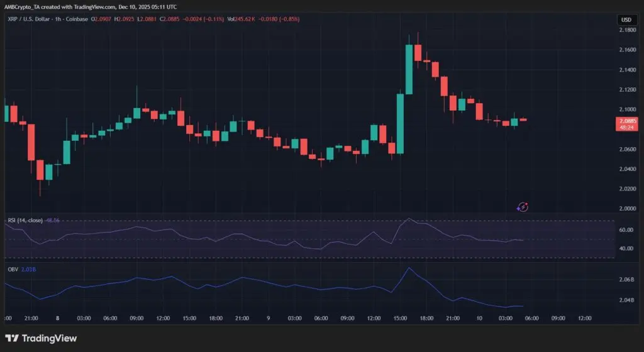This screenshot has width=644, height=352.
Task: Click the TradingView logo
Action: [x=41, y=339]
